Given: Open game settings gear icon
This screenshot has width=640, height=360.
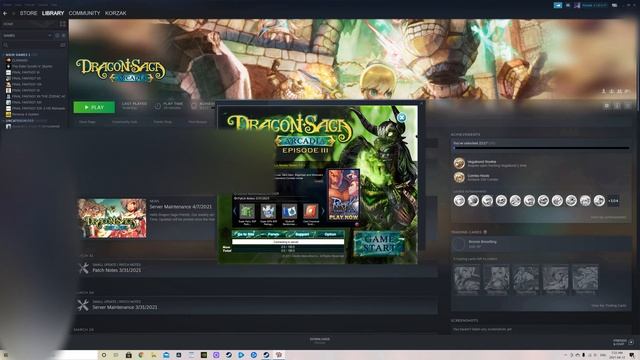Looking at the screenshot, I should (x=607, y=106).
